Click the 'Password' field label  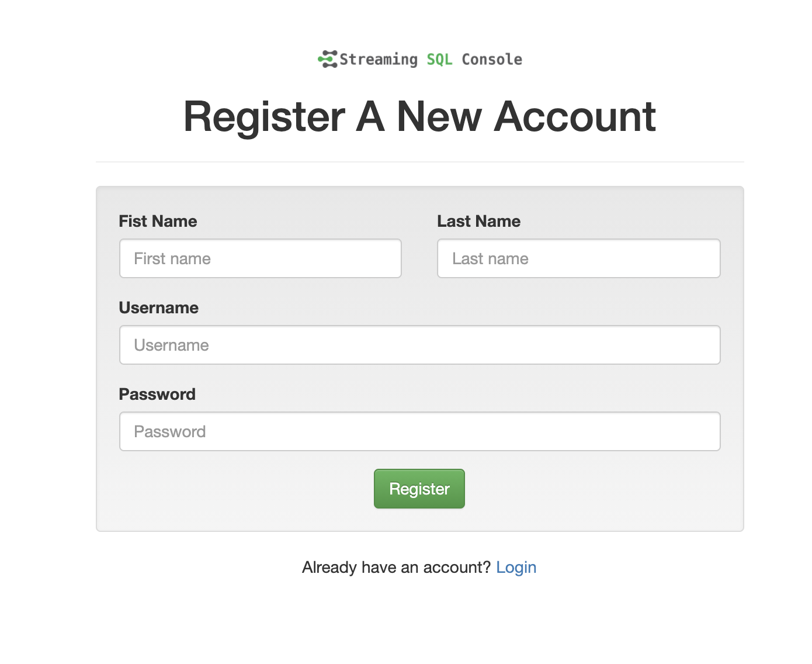pyautogui.click(x=157, y=395)
